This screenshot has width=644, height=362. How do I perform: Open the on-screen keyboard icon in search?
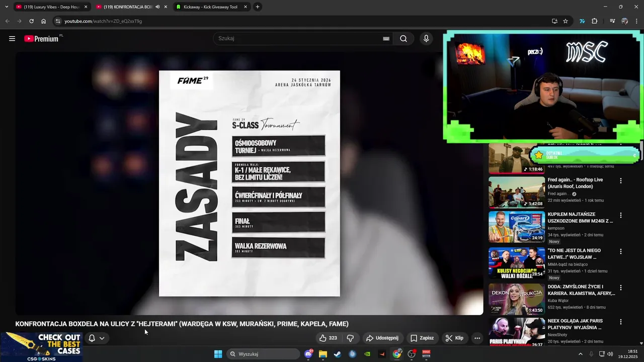click(x=386, y=39)
